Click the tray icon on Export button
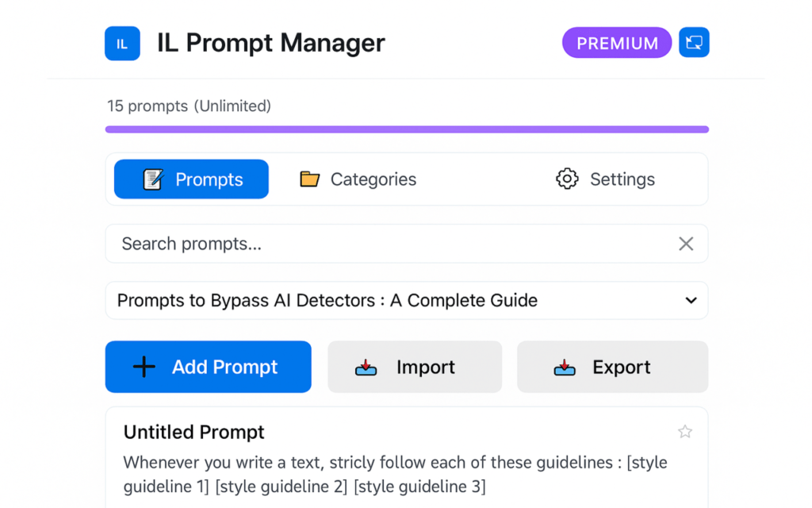Image resolution: width=812 pixels, height=508 pixels. point(565,368)
